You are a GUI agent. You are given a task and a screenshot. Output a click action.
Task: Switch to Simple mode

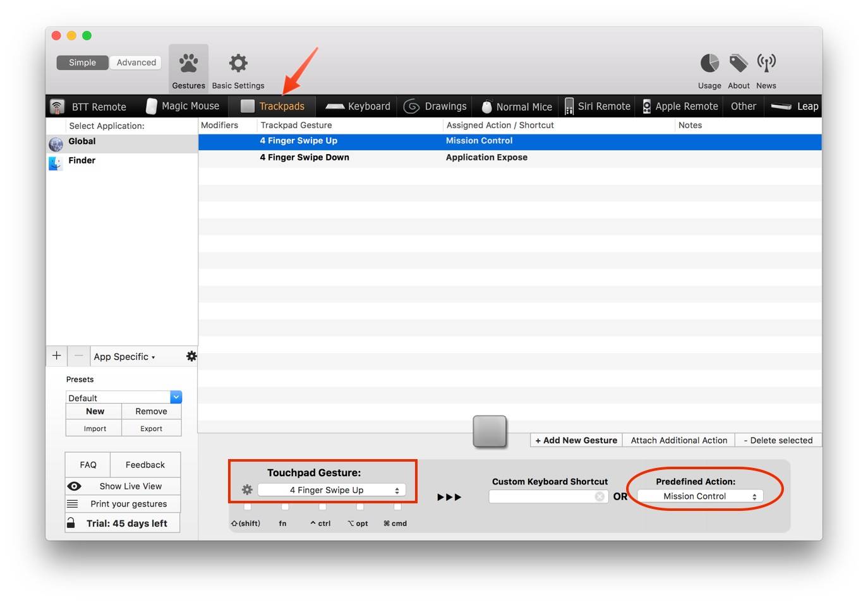[82, 63]
